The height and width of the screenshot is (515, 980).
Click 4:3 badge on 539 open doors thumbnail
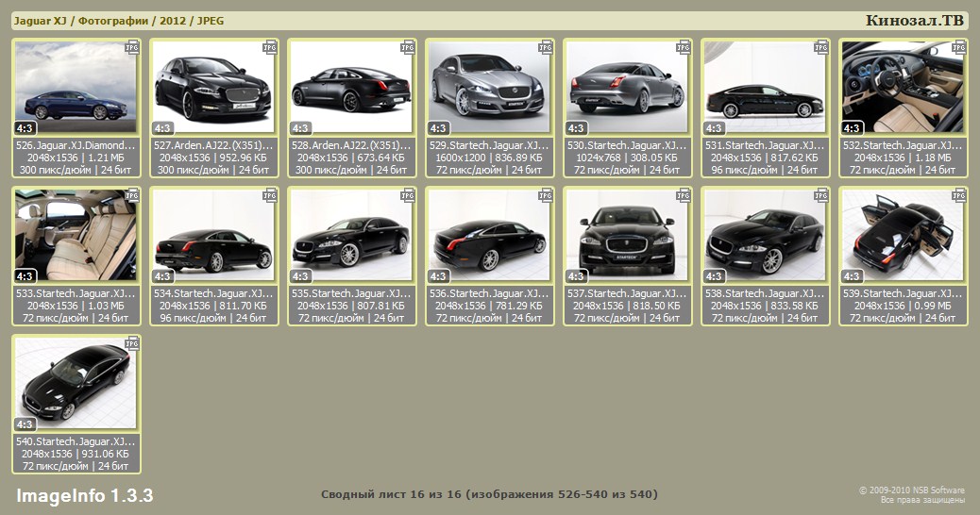853,276
